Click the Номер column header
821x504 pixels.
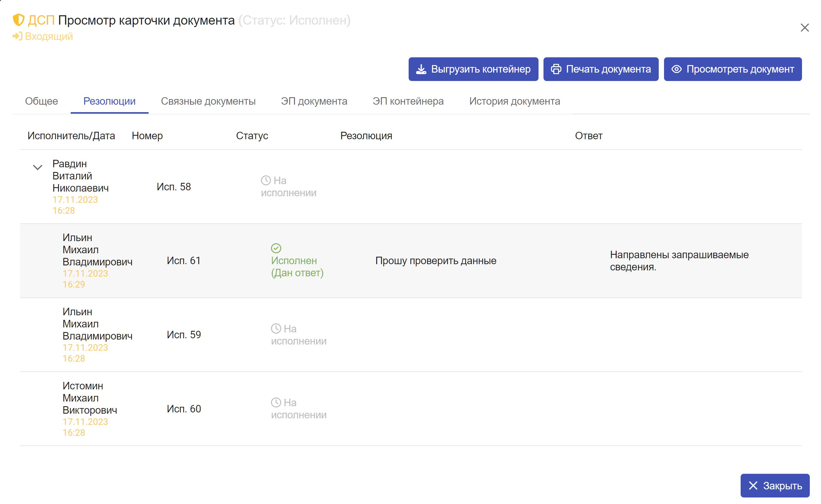coord(147,136)
